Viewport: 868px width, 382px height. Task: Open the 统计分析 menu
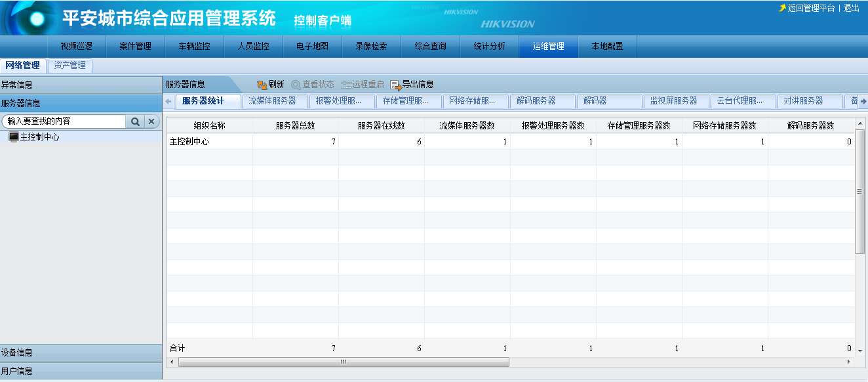coord(490,46)
